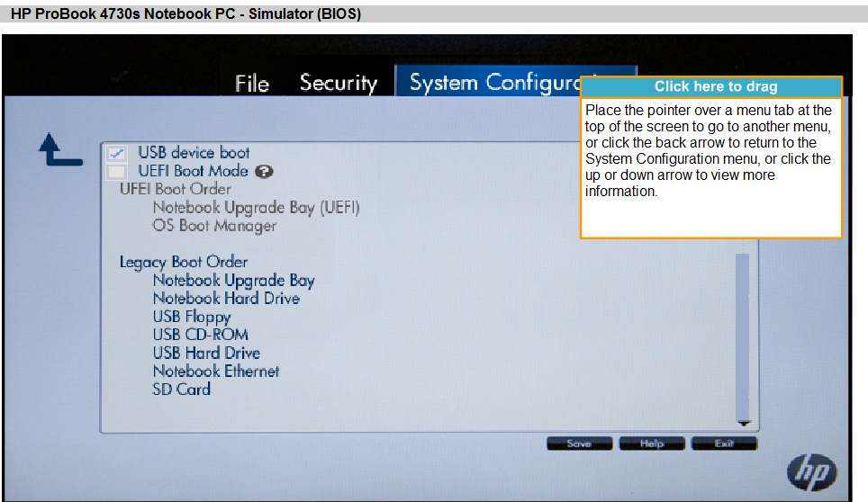Select OS Boot Manager entry
The width and height of the screenshot is (868, 502).
point(214,226)
